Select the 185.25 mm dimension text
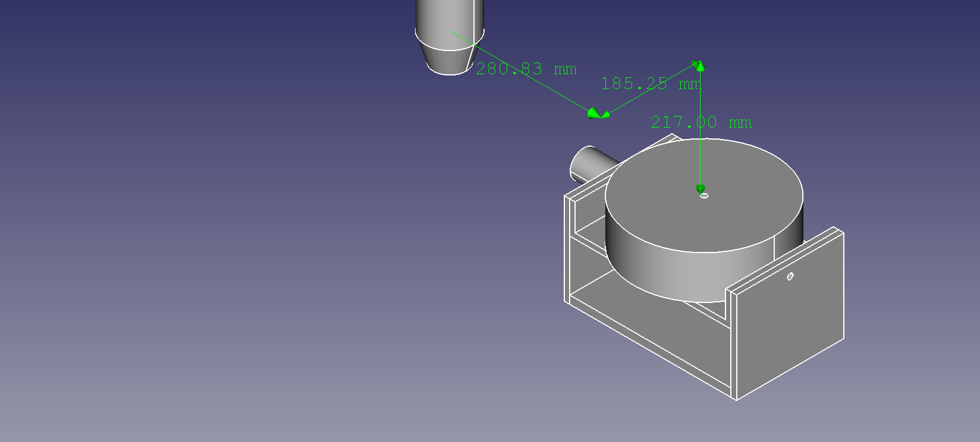 651,84
